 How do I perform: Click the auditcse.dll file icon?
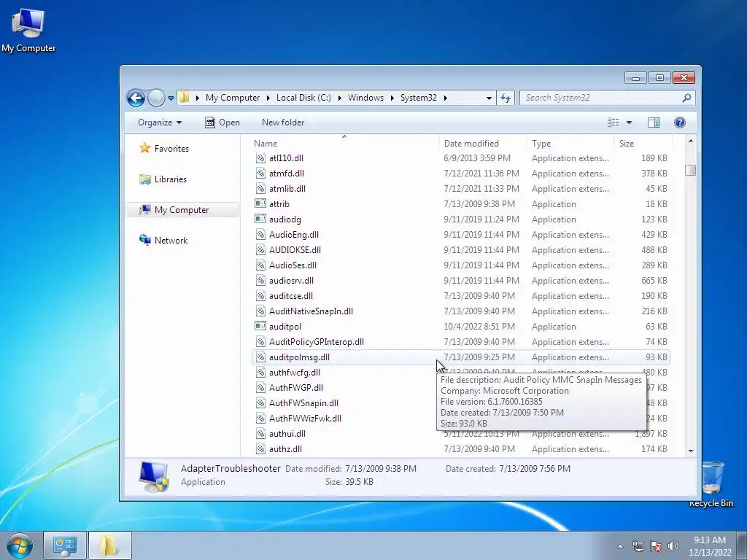pyautogui.click(x=260, y=296)
